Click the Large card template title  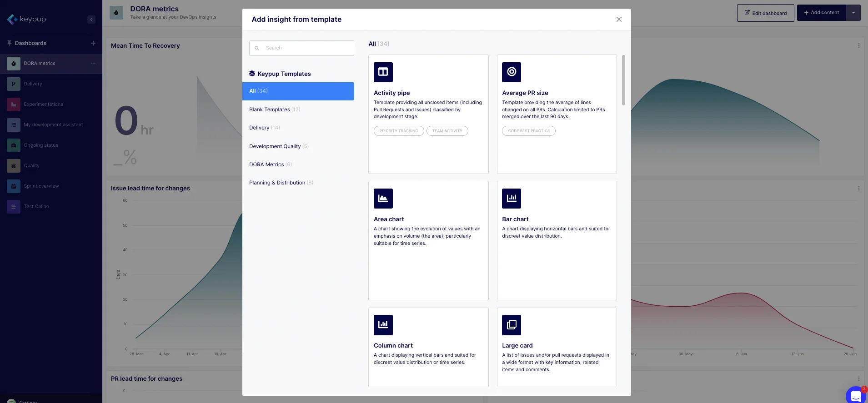point(517,345)
